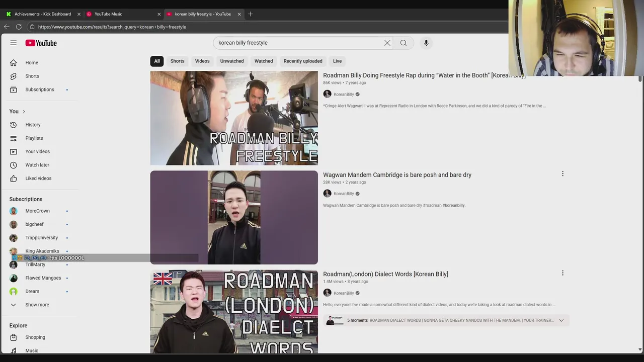Click the #koreanbilly hashtag

click(x=454, y=206)
